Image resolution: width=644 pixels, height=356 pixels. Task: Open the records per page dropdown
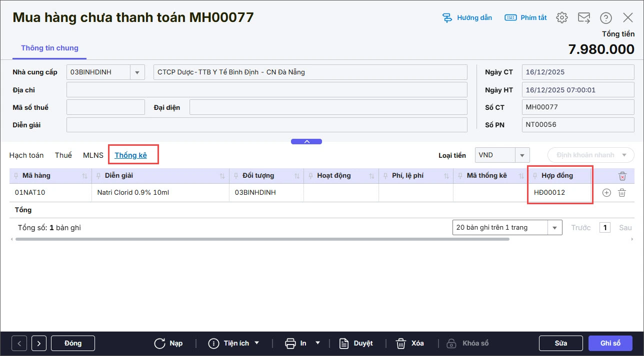click(x=554, y=228)
